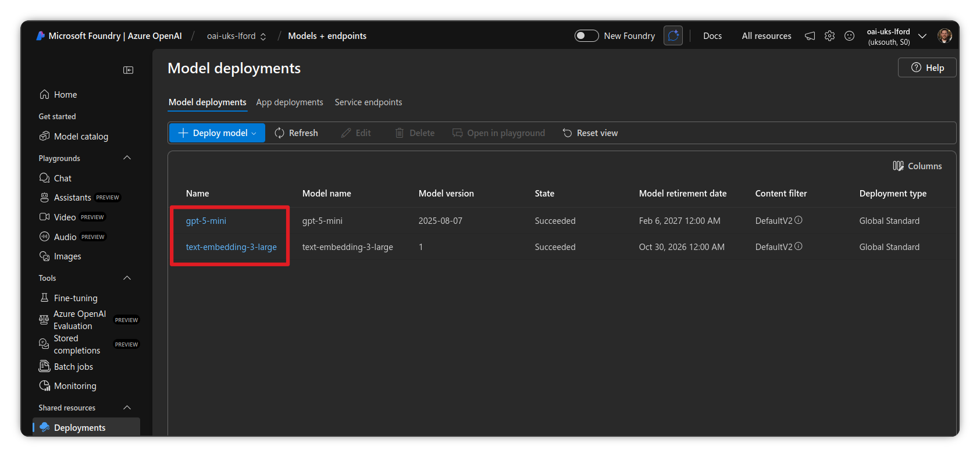
Task: Click the info icon beside gpt-5-mini DefaultV2
Action: tap(799, 220)
